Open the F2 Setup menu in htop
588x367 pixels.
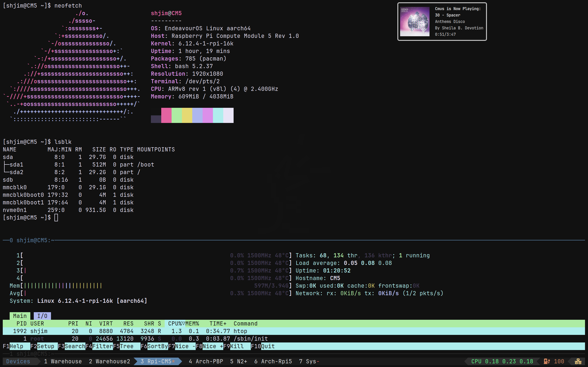click(44, 346)
